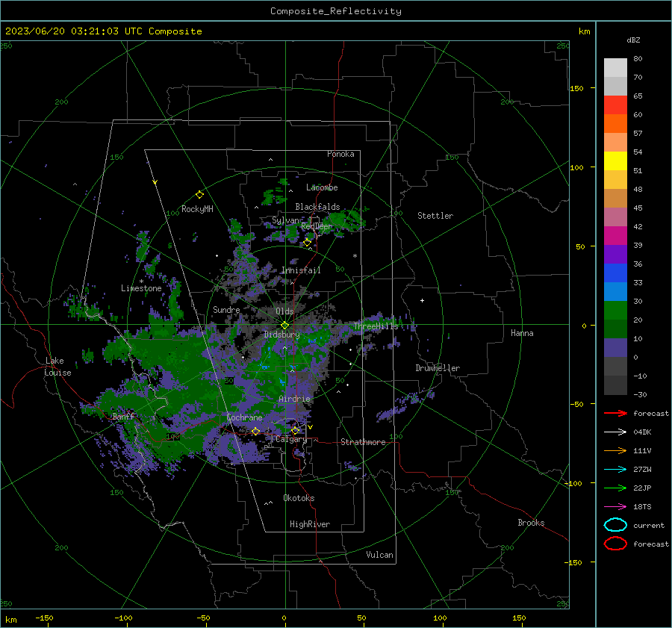672x628 pixels.
Task: Click the yellow diamond marker below Cochrane
Action: click(x=256, y=431)
